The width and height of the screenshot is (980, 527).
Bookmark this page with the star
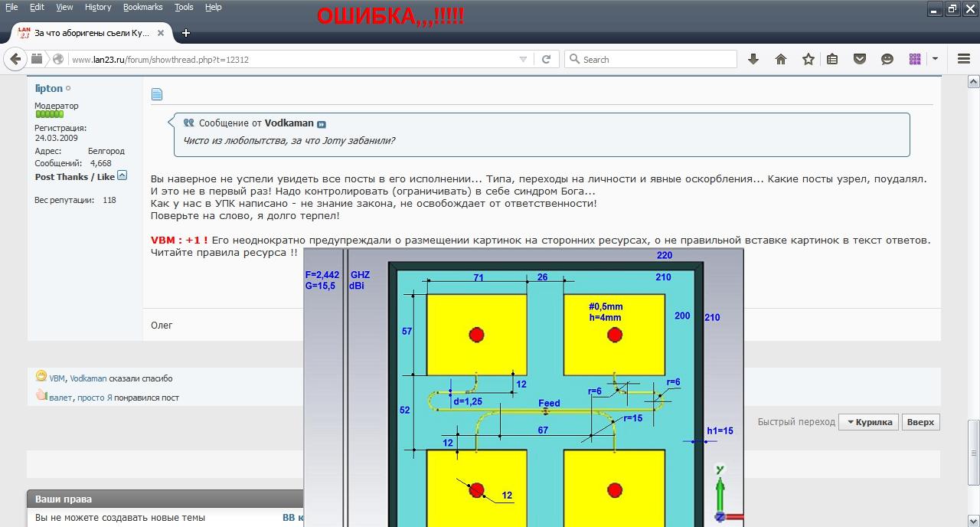click(x=808, y=59)
